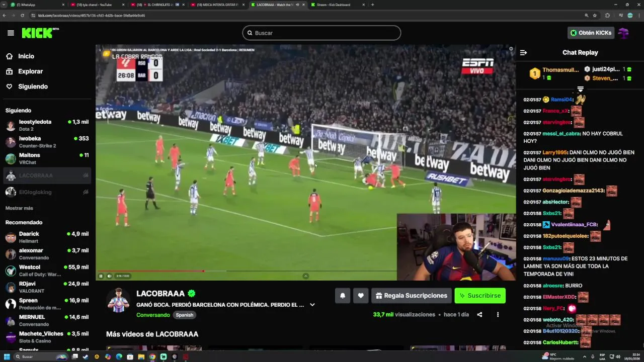Switch to tyla chanel YouTube tab
The width and height of the screenshot is (644, 362).
click(x=98, y=5)
